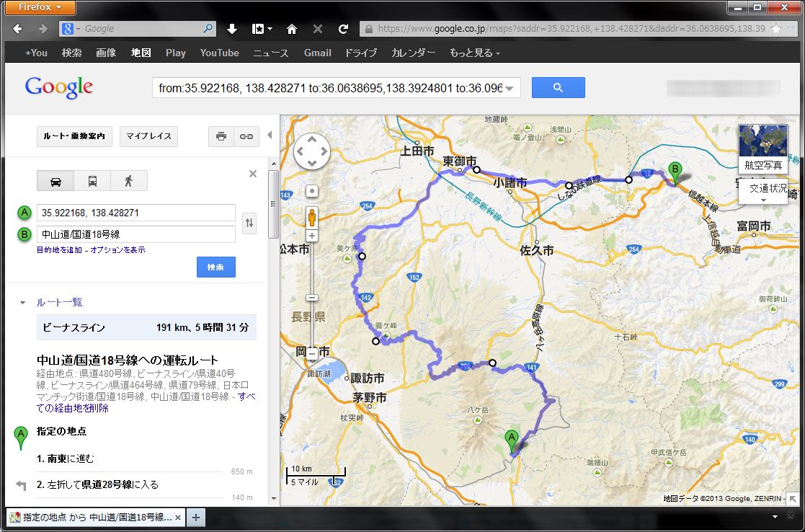Click the search engine Google icon in search box

point(68,29)
